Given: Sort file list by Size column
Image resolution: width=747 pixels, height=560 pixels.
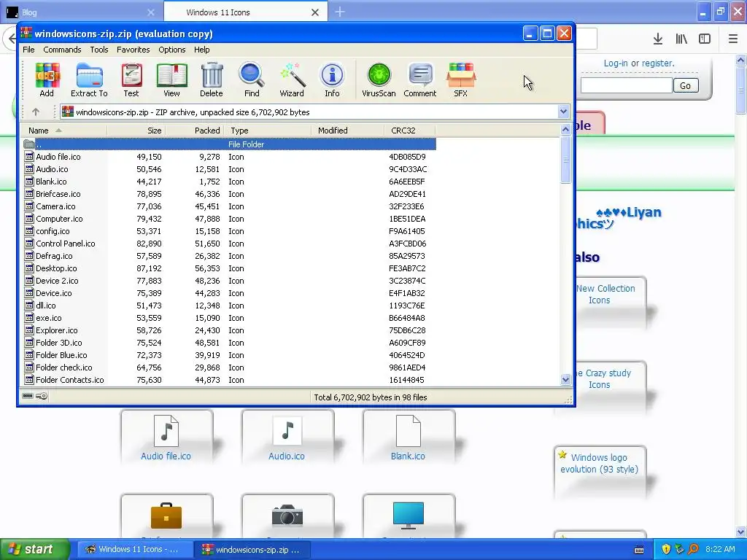Looking at the screenshot, I should pyautogui.click(x=136, y=130).
